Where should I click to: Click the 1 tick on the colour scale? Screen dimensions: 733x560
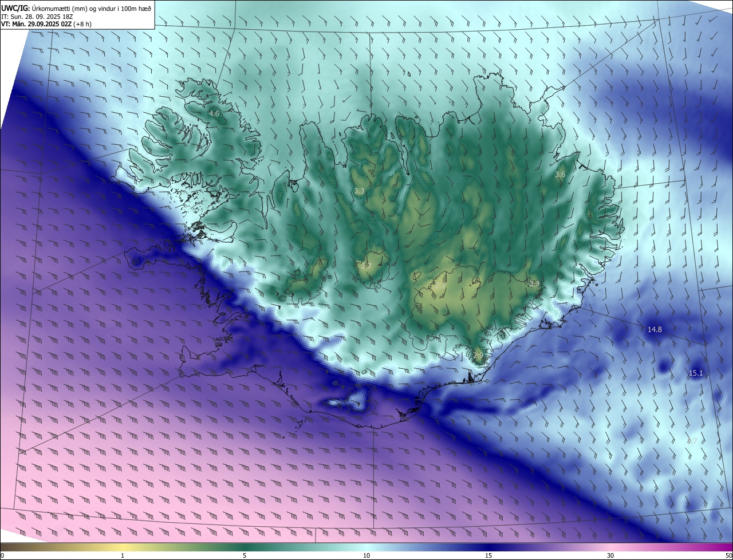[x=123, y=555]
